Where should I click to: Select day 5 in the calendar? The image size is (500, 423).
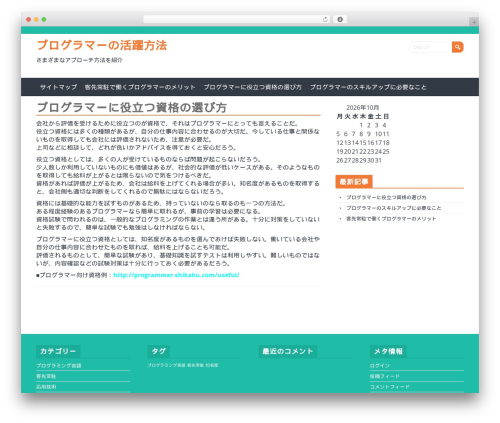coord(338,134)
